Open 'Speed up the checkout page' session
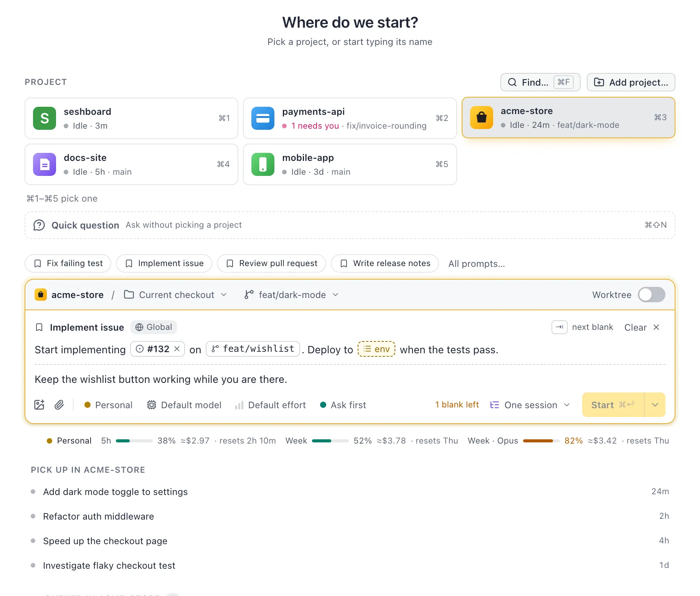The width and height of the screenshot is (700, 596). tap(350, 541)
